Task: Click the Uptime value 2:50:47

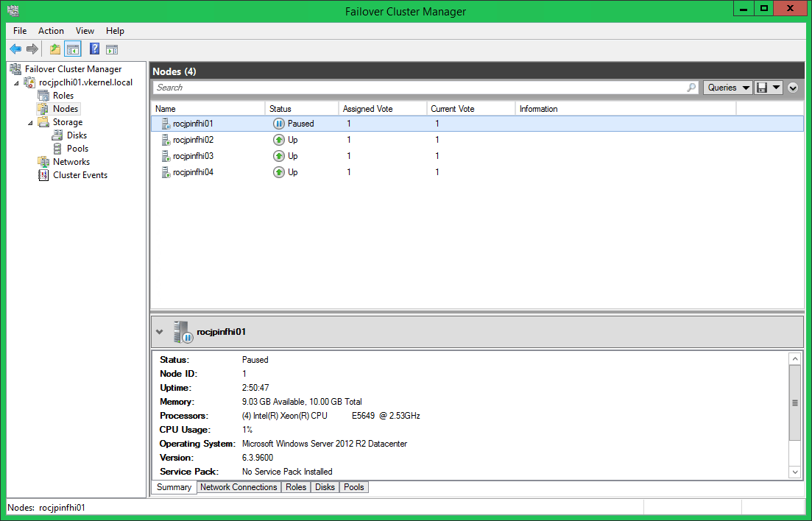Action: (255, 388)
